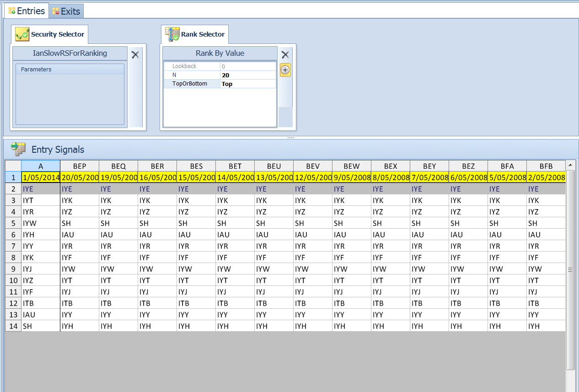Select the Rank Selector tab
This screenshot has width=579, height=392.
click(195, 34)
